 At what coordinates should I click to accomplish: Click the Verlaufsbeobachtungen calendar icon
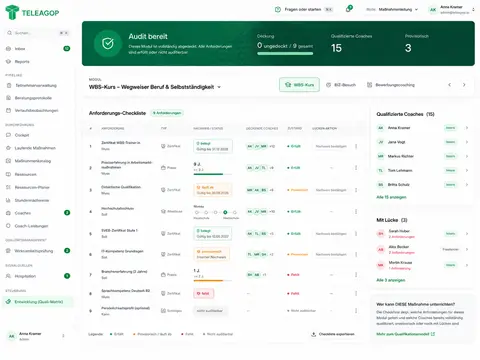(9, 110)
